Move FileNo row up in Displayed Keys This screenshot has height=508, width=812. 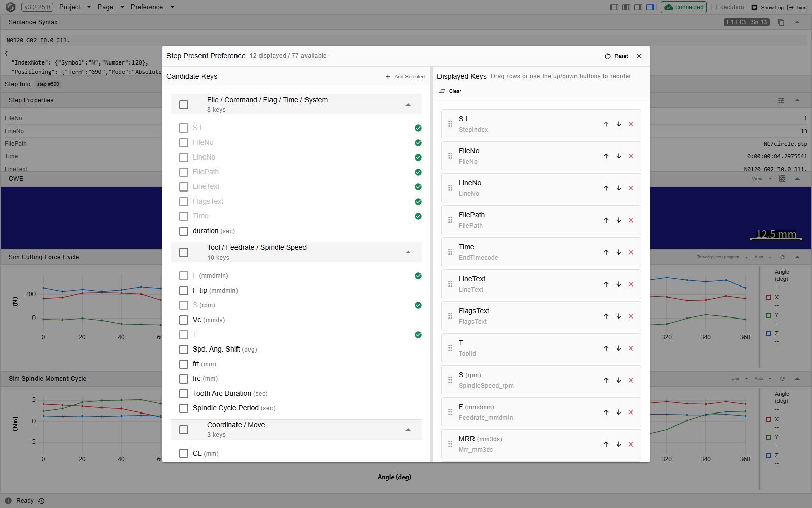[x=606, y=156]
